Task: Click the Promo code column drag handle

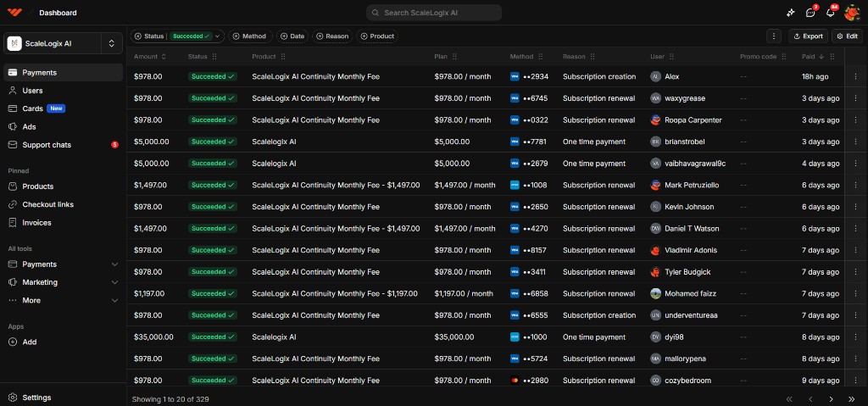Action: 784,57
